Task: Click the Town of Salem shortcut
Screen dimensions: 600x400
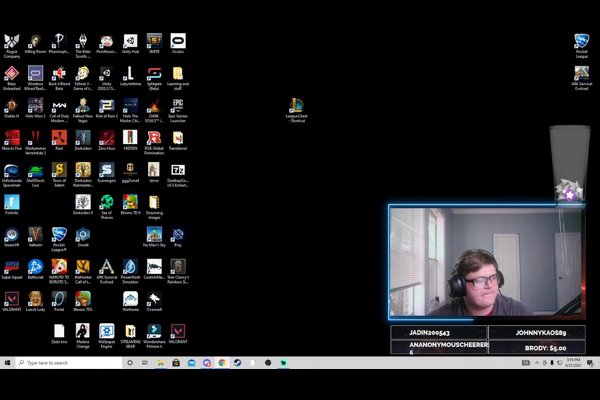Action: (59, 170)
